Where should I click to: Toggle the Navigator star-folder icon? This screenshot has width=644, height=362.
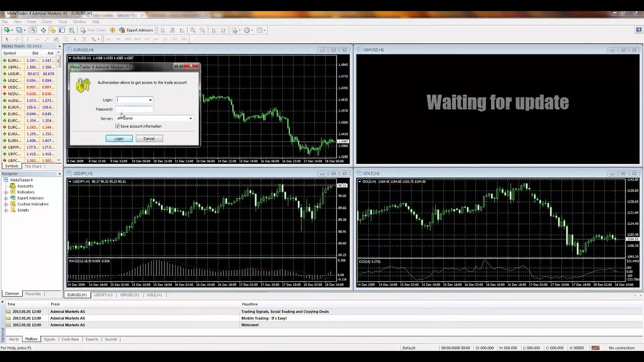pyautogui.click(x=52, y=30)
